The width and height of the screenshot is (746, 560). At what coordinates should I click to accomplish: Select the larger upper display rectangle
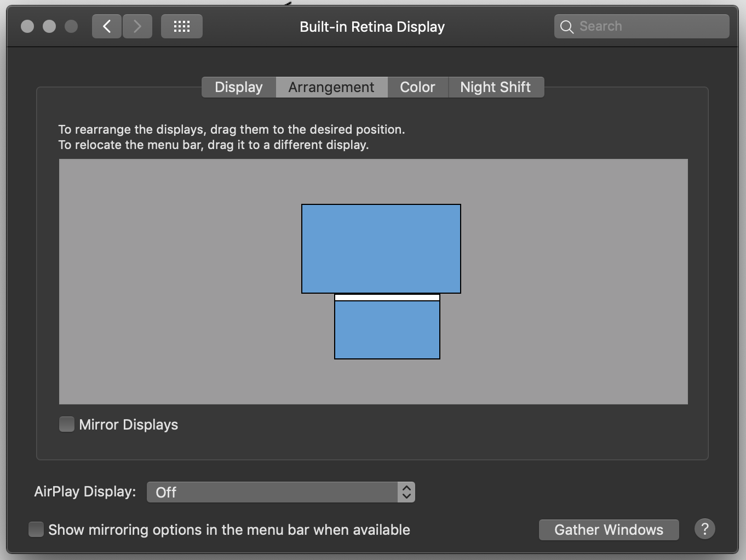point(381,248)
